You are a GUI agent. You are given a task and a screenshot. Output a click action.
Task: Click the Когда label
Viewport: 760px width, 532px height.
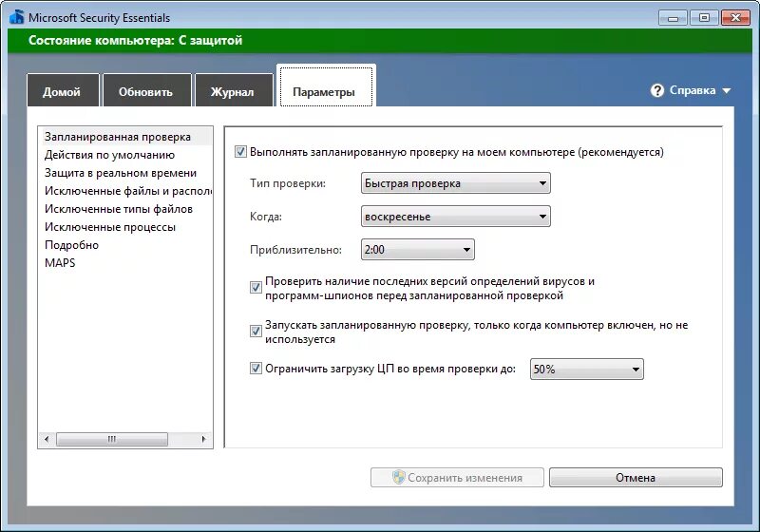point(266,217)
